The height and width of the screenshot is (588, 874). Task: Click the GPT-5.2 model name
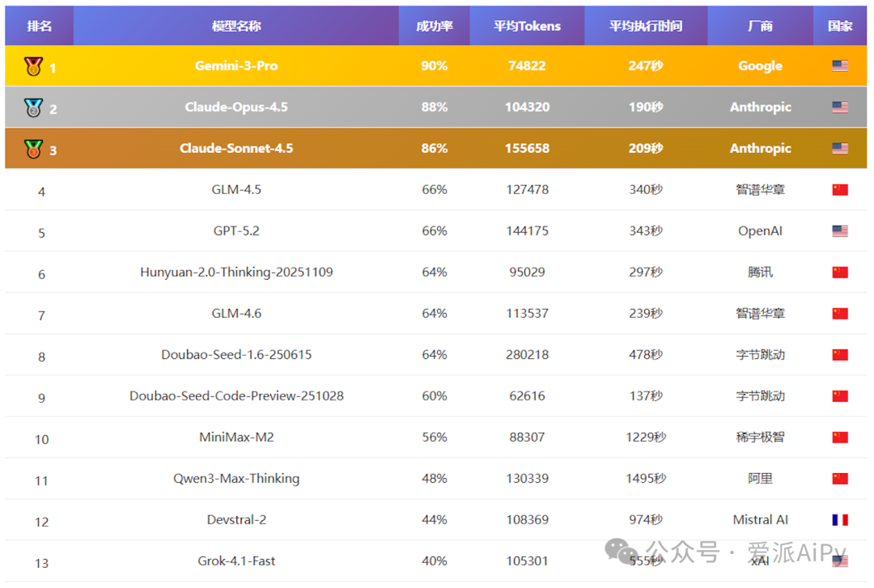tap(236, 231)
